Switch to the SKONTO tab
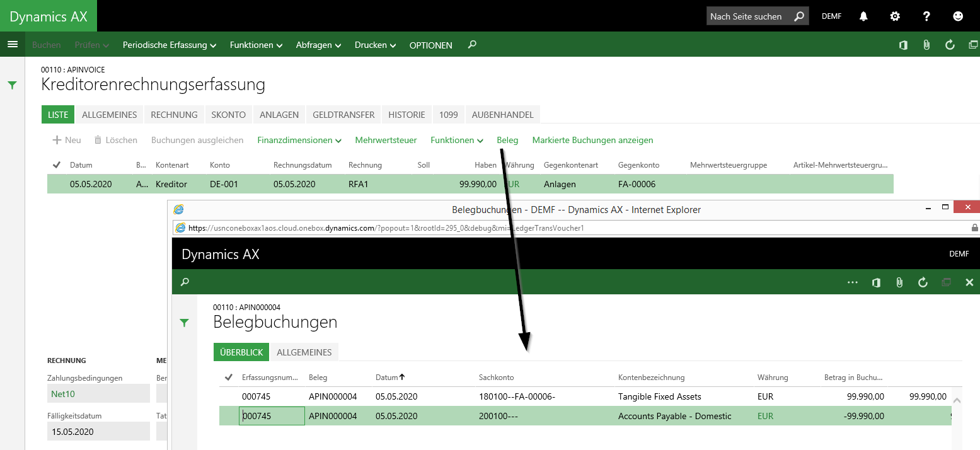980x450 pixels. 229,115
